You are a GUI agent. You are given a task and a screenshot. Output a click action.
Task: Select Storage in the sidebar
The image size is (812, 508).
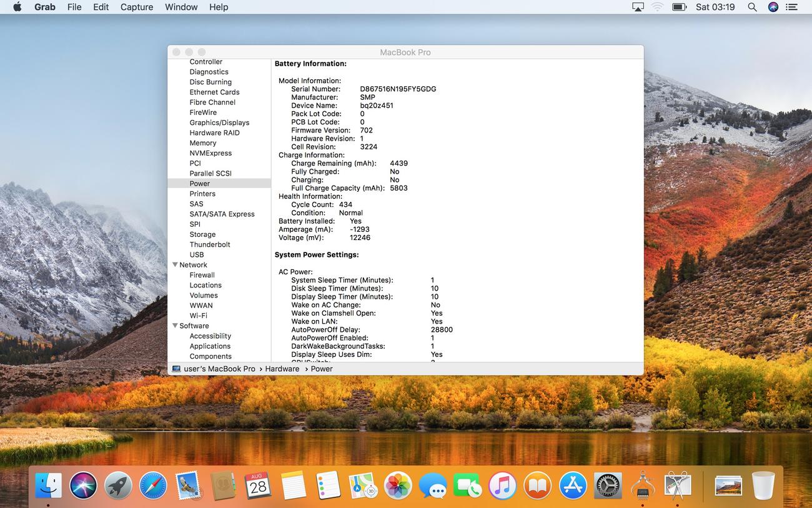tap(202, 234)
